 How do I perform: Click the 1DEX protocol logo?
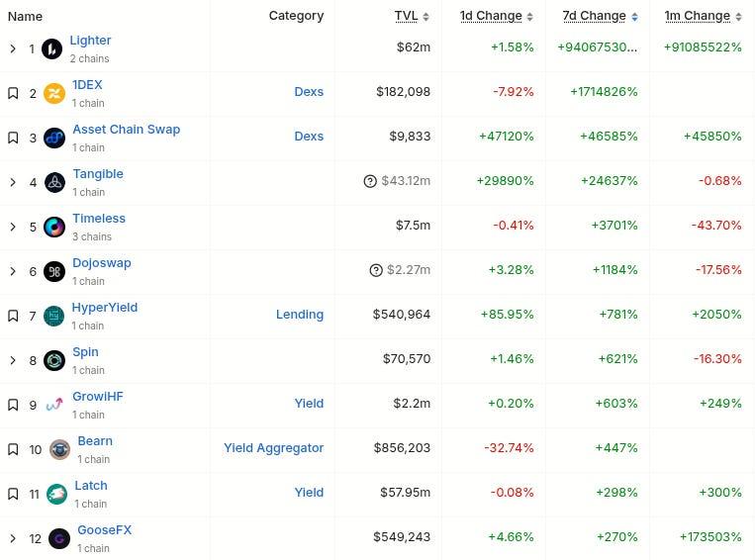[54, 93]
